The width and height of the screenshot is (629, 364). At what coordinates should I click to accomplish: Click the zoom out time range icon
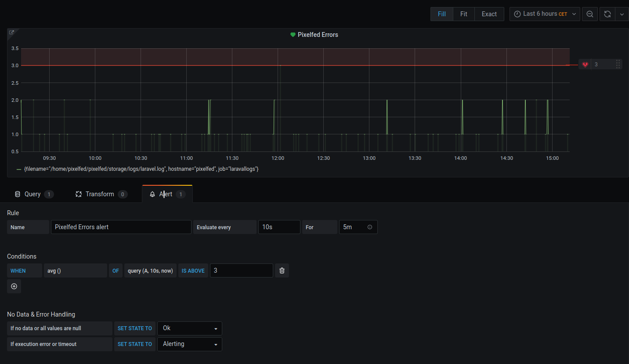pos(590,14)
